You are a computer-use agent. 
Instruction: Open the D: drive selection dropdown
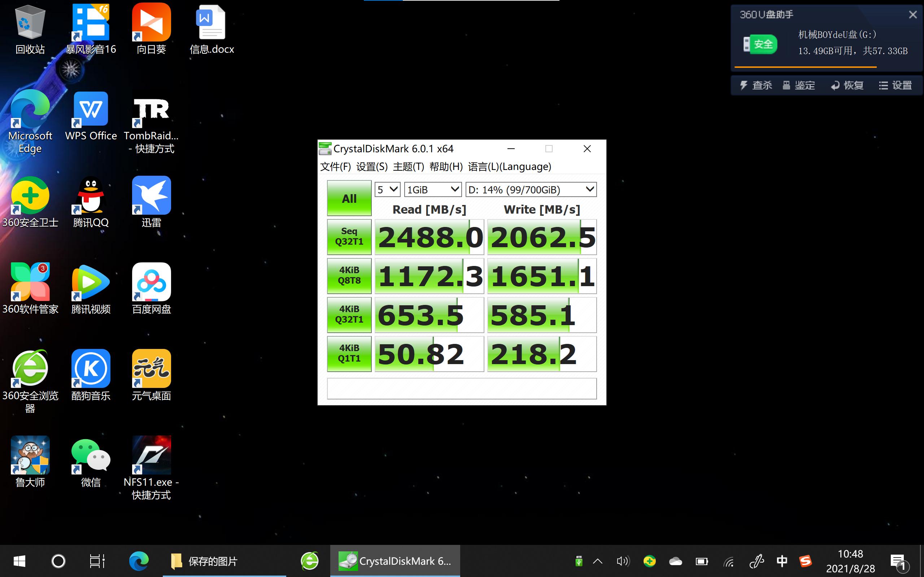(x=531, y=189)
